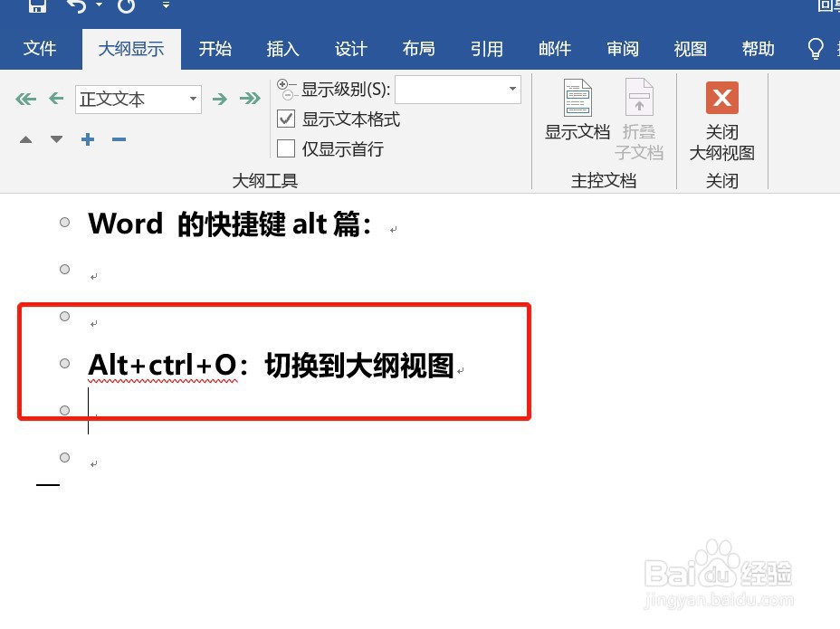Screen dimensions: 840x629
Task: Open the 视图 tab
Action: click(690, 49)
